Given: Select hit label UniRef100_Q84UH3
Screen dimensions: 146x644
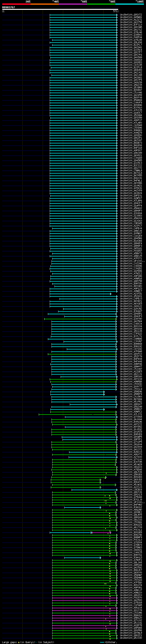Looking at the screenshot, I should click(x=131, y=70).
